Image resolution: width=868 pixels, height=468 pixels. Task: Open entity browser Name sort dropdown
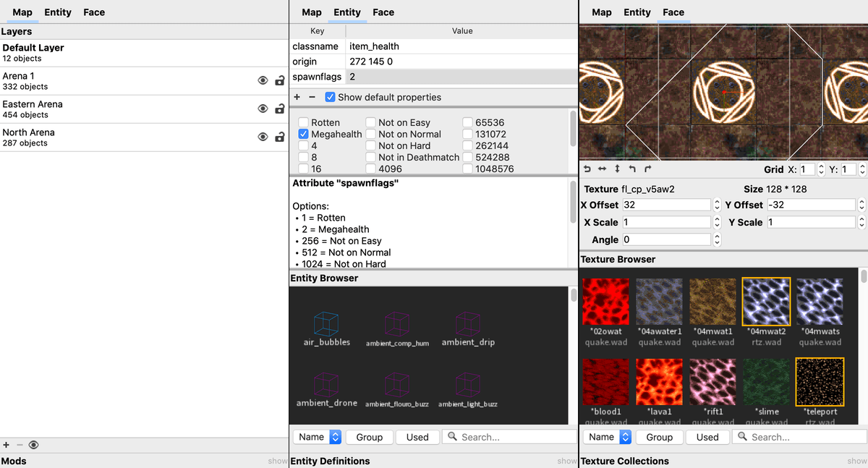tap(317, 437)
